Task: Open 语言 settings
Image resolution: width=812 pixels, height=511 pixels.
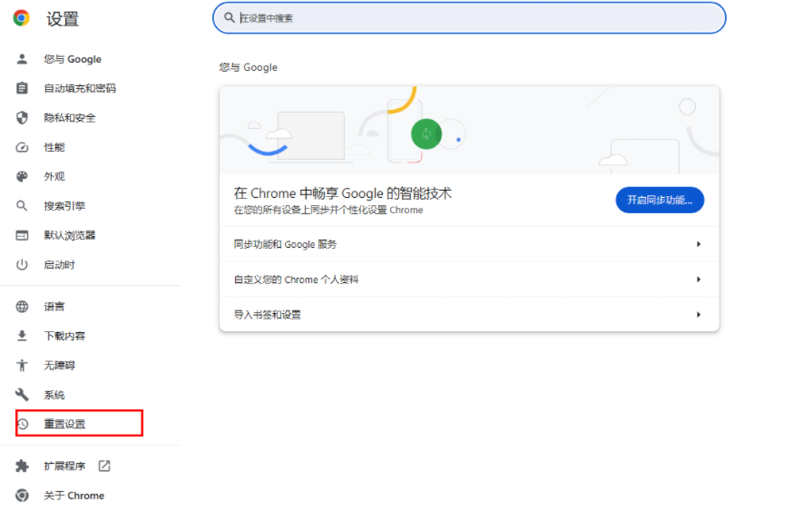Action: pos(54,307)
